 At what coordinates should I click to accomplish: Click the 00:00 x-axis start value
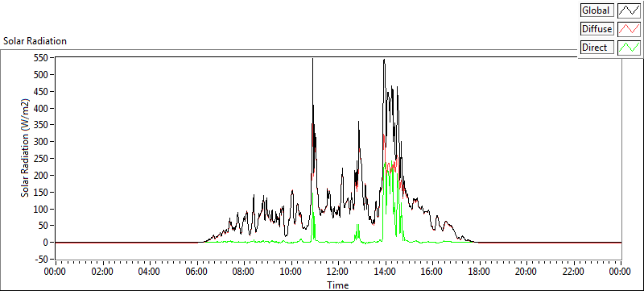coord(56,272)
